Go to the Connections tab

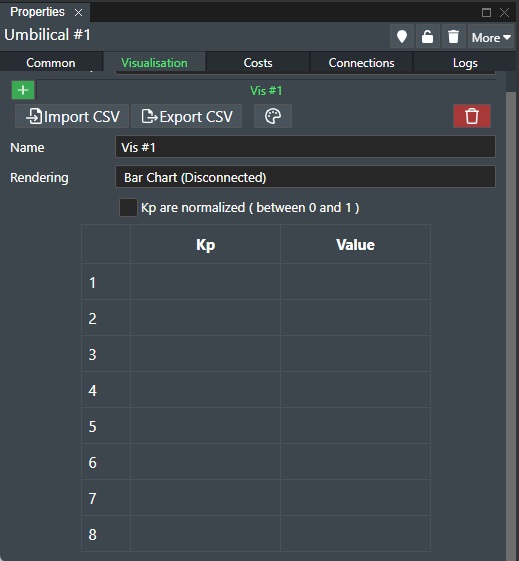coord(361,63)
